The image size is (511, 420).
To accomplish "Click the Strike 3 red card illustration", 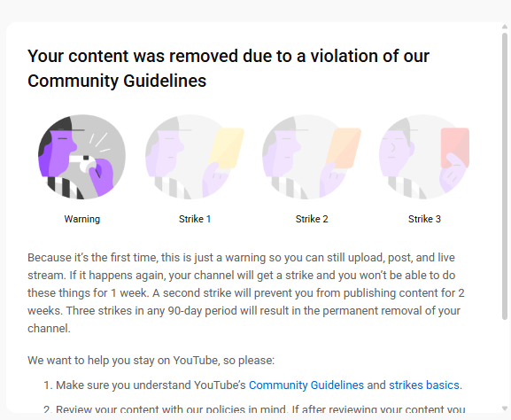I will point(424,157).
